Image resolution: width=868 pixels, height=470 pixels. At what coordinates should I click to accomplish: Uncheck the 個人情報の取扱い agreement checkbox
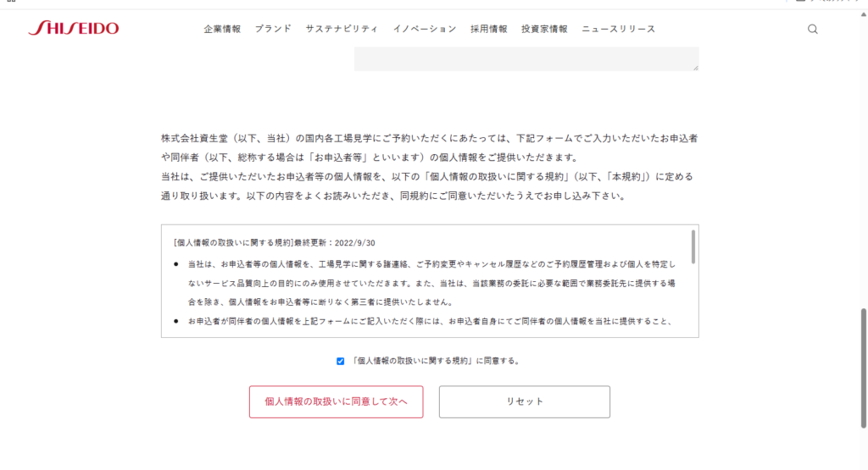coord(341,361)
